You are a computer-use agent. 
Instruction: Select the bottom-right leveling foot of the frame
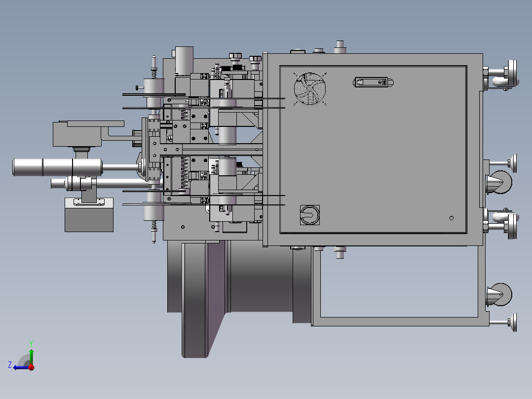tap(504, 322)
